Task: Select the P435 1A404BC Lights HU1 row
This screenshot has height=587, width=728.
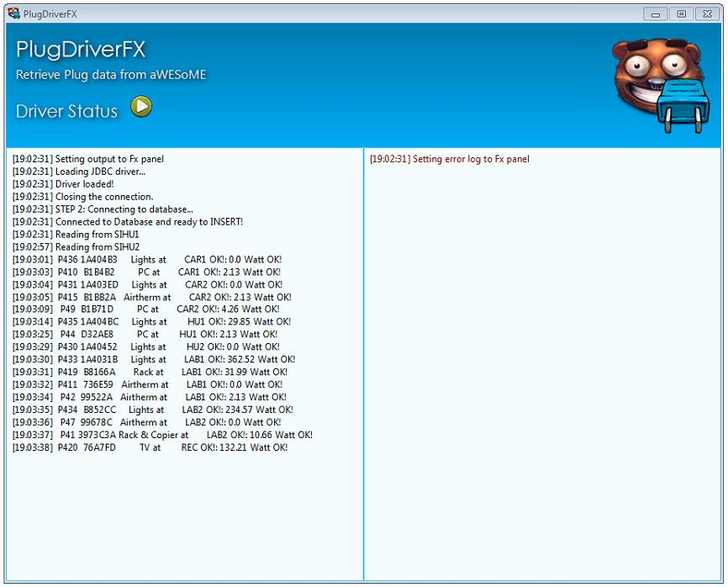Action: [x=151, y=321]
